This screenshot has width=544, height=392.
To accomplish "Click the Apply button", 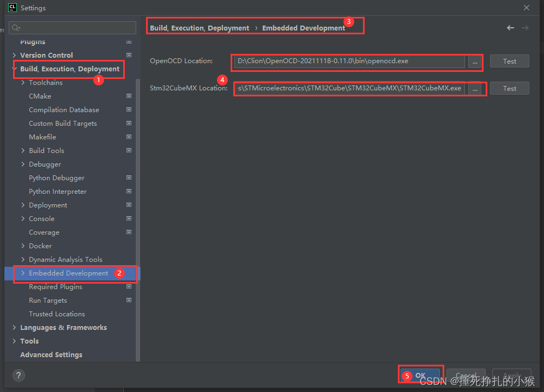I will (x=512, y=375).
